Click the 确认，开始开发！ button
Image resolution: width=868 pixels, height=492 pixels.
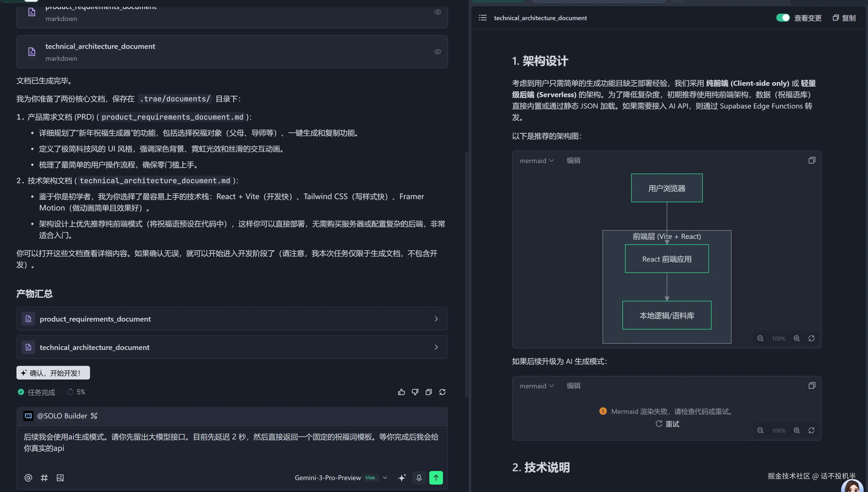pos(53,373)
